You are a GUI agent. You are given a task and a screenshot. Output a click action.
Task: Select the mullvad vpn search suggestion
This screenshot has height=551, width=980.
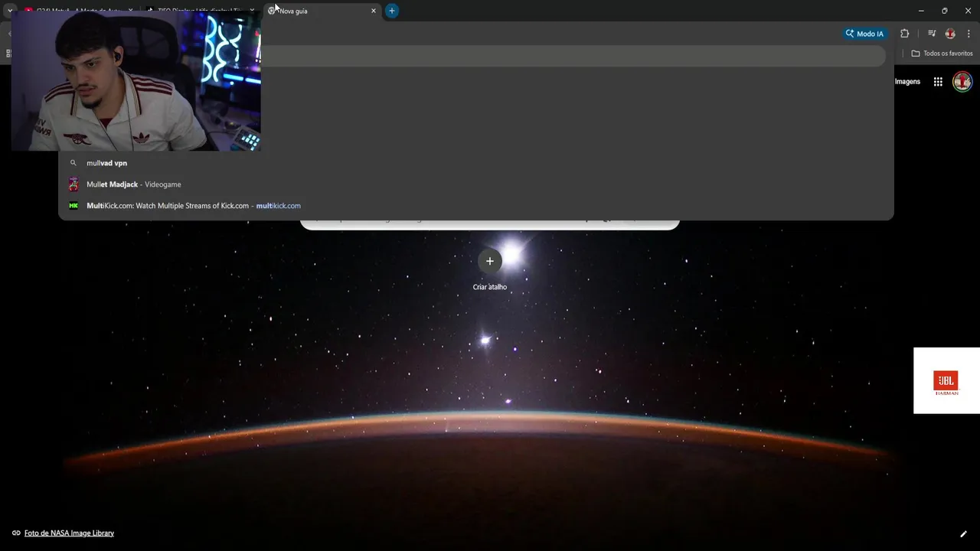(x=475, y=163)
